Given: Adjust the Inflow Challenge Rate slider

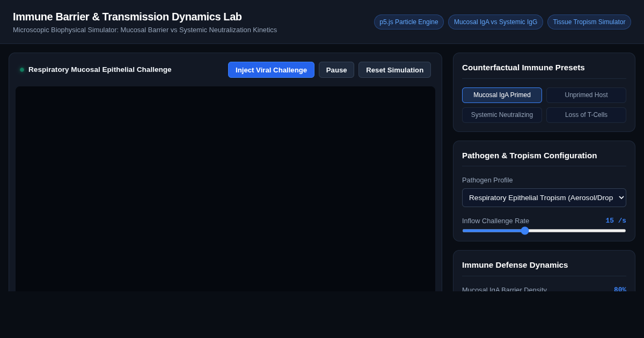Looking at the screenshot, I should coord(544,231).
